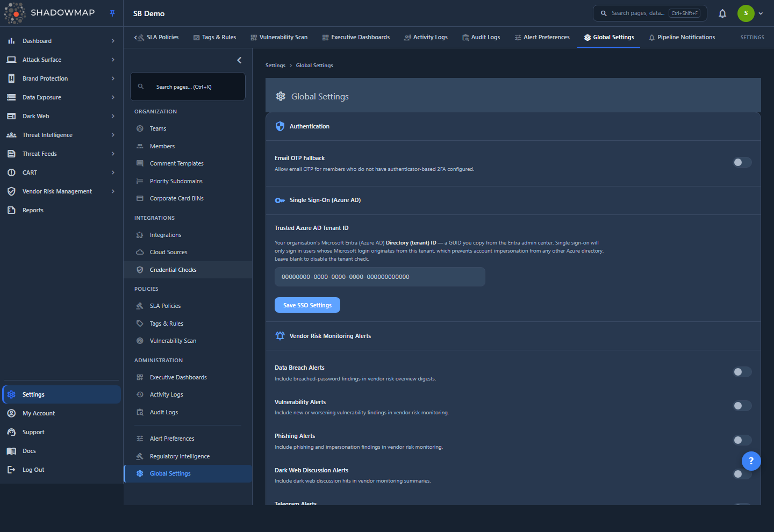Screen dimensions: 774x532
Task: Click the Corporate Card BINs icon
Action: click(x=140, y=198)
